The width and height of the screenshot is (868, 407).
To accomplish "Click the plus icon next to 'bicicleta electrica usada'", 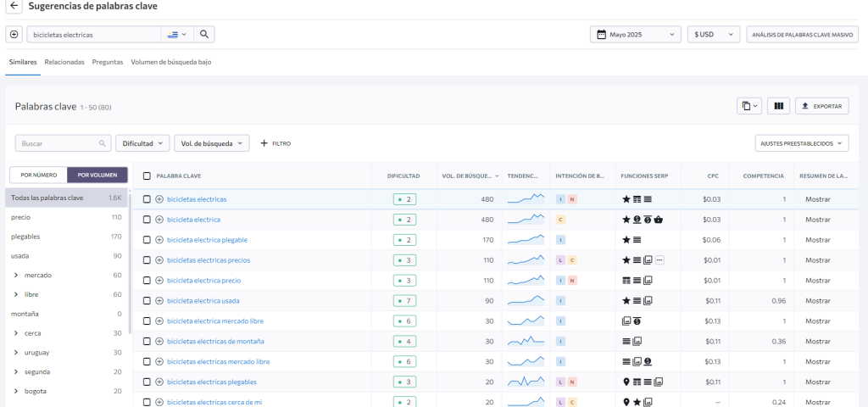I will tap(159, 301).
